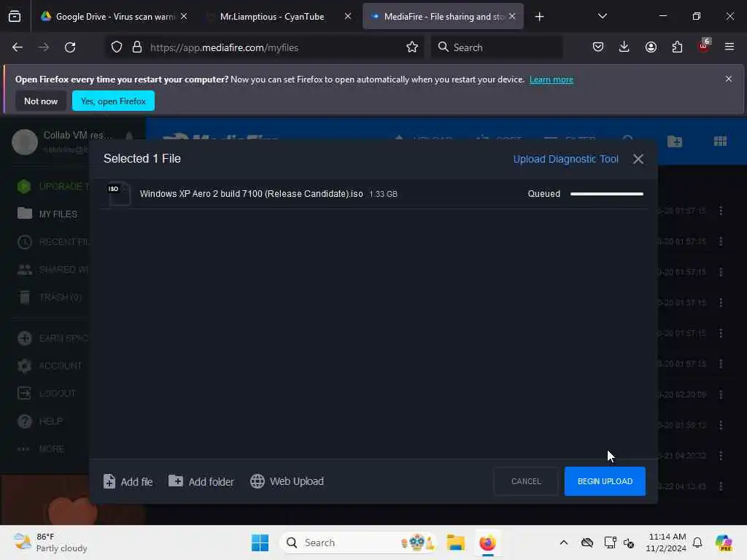The height and width of the screenshot is (560, 747).
Task: Open Windows Start menu
Action: click(x=260, y=542)
